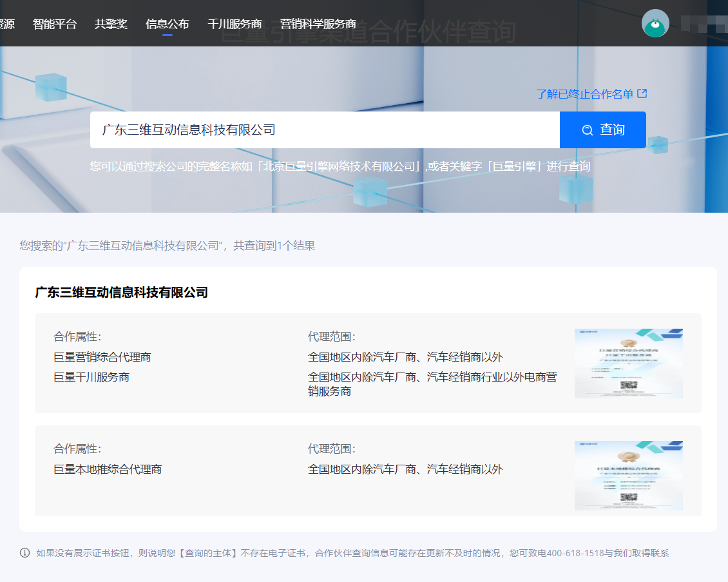The width and height of the screenshot is (728, 582).
Task: Click the external link icon beside 了解已终止合作名单
Action: pyautogui.click(x=642, y=93)
